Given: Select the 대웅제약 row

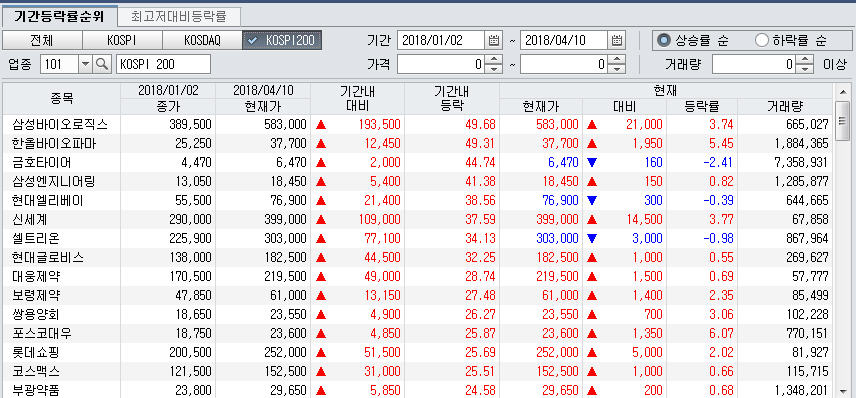Looking at the screenshot, I should 418,276.
